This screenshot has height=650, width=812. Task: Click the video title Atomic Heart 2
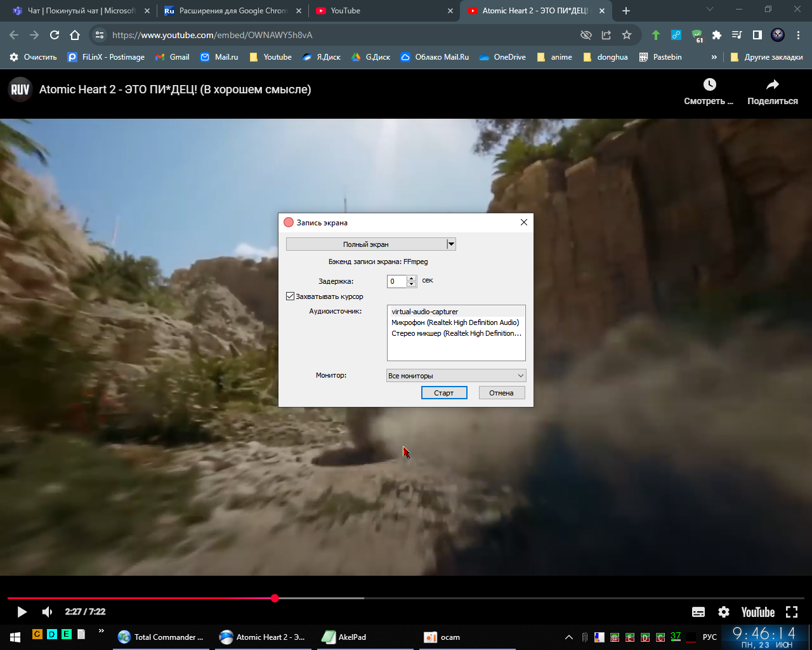(175, 90)
